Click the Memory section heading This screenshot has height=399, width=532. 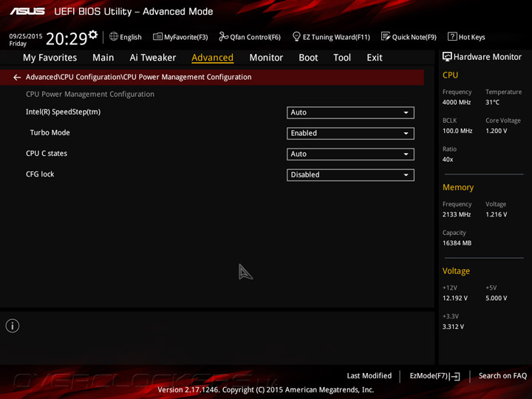click(458, 187)
